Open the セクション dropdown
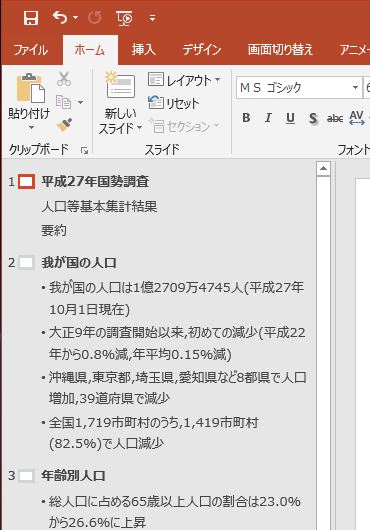The image size is (370, 530). [x=184, y=126]
